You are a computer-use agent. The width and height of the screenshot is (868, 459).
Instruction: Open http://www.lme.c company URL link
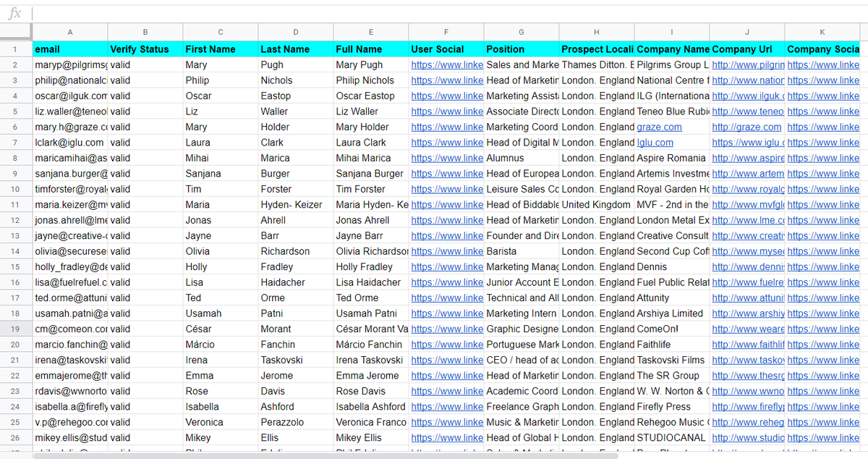(x=748, y=221)
